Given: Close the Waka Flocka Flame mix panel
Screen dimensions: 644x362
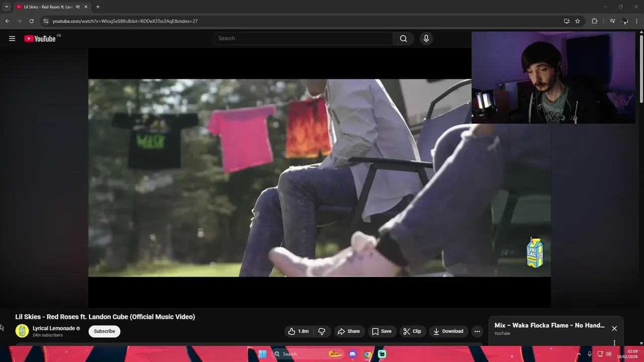Looking at the screenshot, I should pos(614,328).
